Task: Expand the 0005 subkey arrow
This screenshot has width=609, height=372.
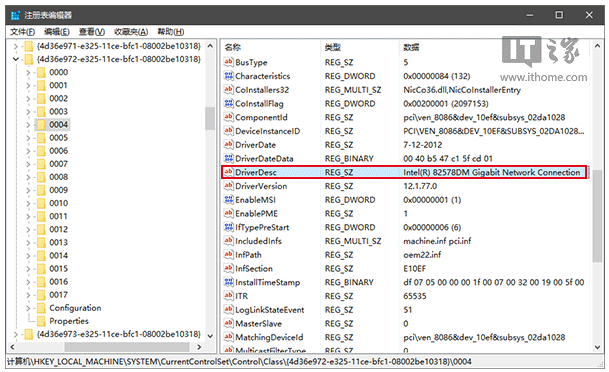Action: [x=28, y=138]
